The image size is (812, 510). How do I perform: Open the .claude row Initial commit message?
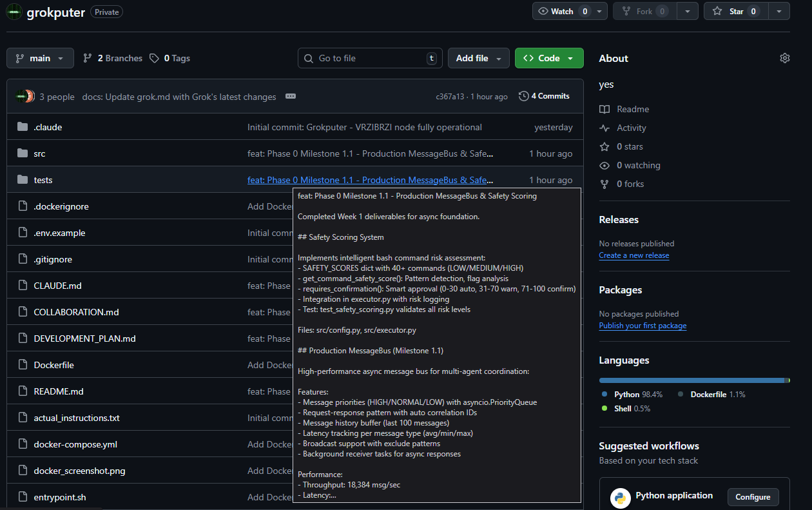(365, 127)
